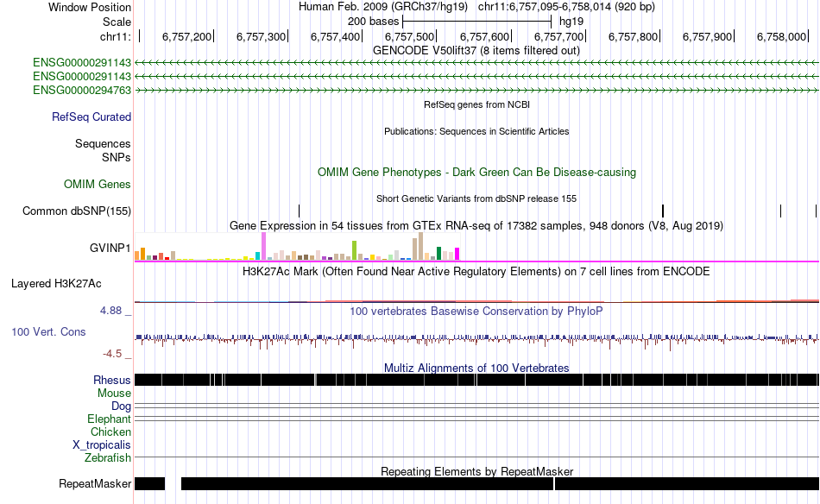
Task: Click the GENCODE V50lift37 track title
Action: [476, 51]
